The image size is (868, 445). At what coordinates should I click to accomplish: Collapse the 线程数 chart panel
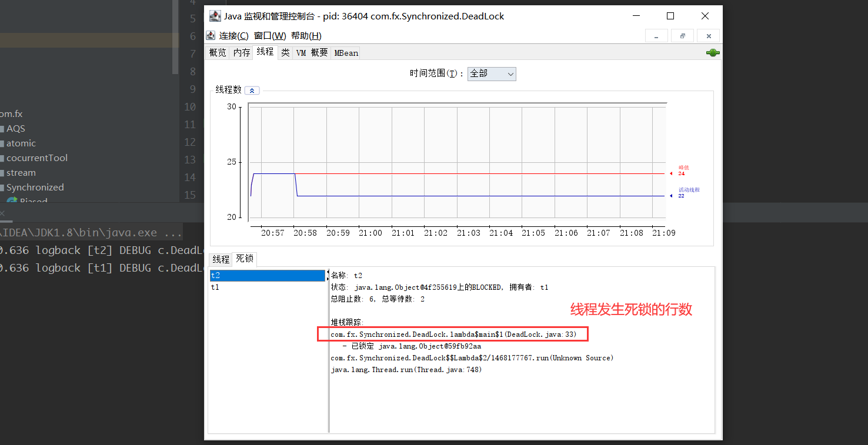point(252,91)
